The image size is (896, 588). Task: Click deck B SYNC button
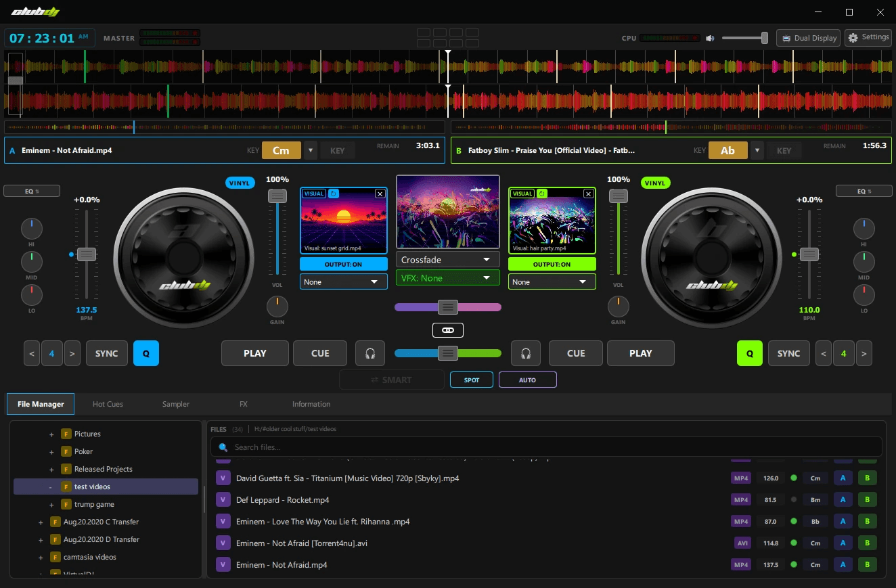[x=789, y=353]
